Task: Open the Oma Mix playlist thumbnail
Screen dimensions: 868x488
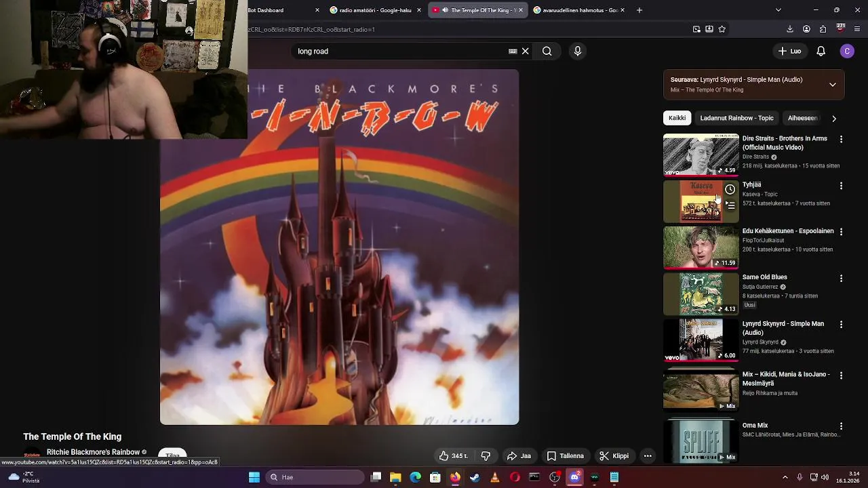Action: [701, 441]
